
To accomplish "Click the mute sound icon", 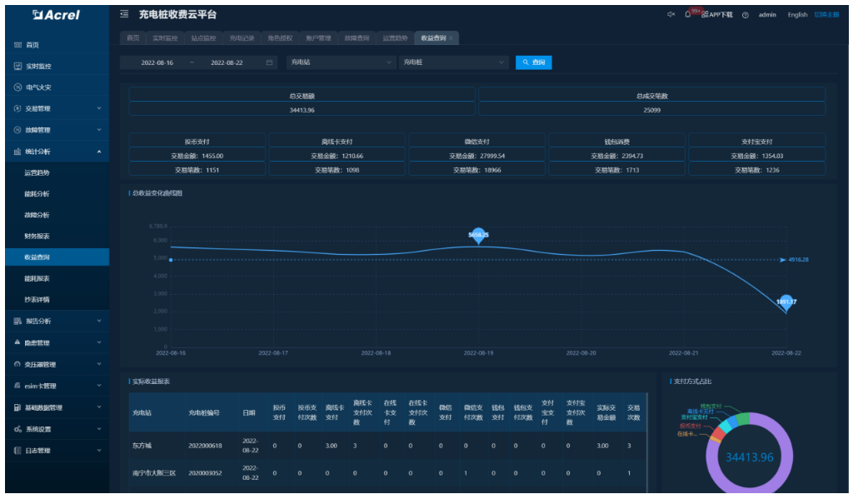I will click(x=671, y=15).
